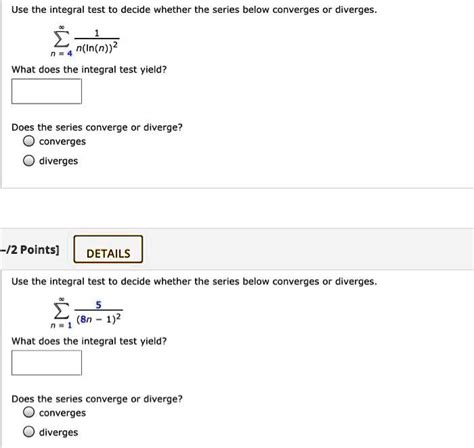The width and height of the screenshot is (474, 448).
Task: Select diverges for the (8n − 1)² series
Action: point(29,432)
